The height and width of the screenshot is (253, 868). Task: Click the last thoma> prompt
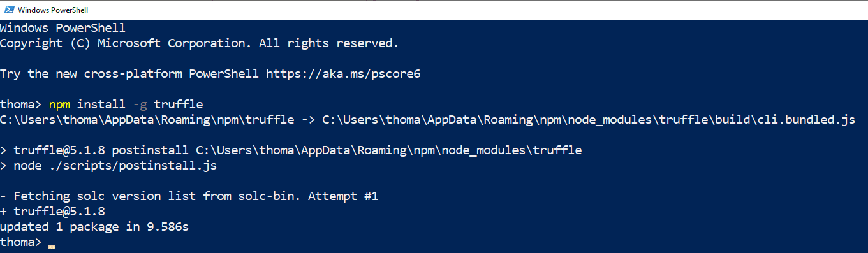(x=21, y=242)
